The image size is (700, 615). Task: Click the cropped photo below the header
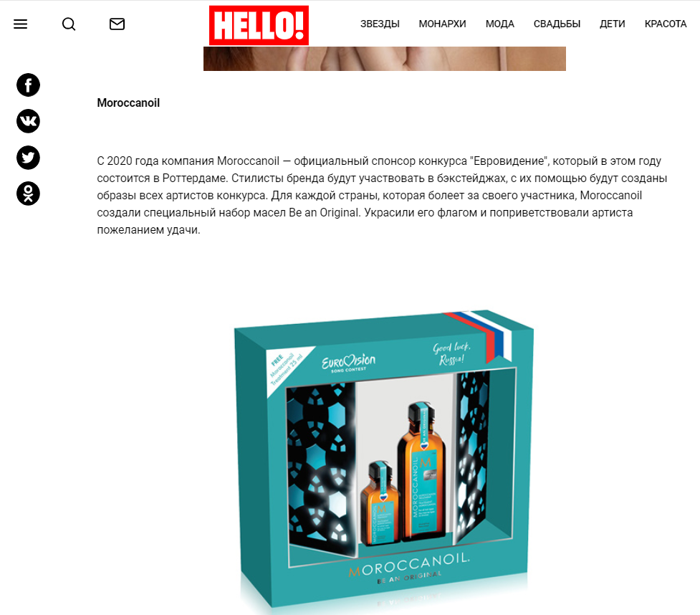pos(384,59)
